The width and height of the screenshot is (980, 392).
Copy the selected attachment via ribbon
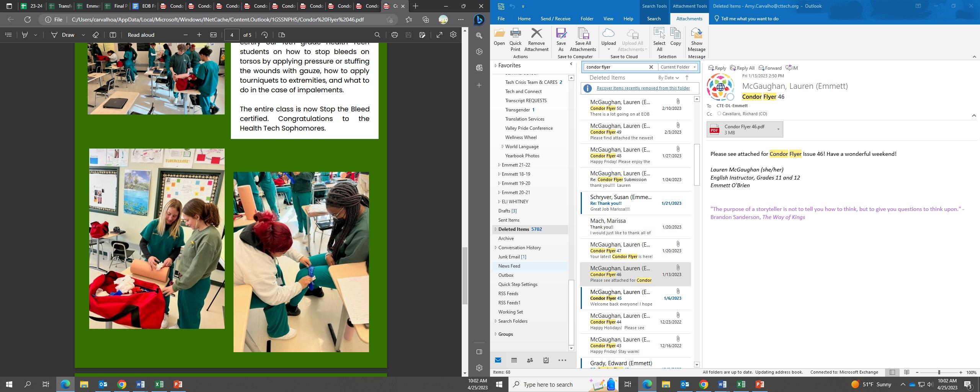click(x=676, y=37)
